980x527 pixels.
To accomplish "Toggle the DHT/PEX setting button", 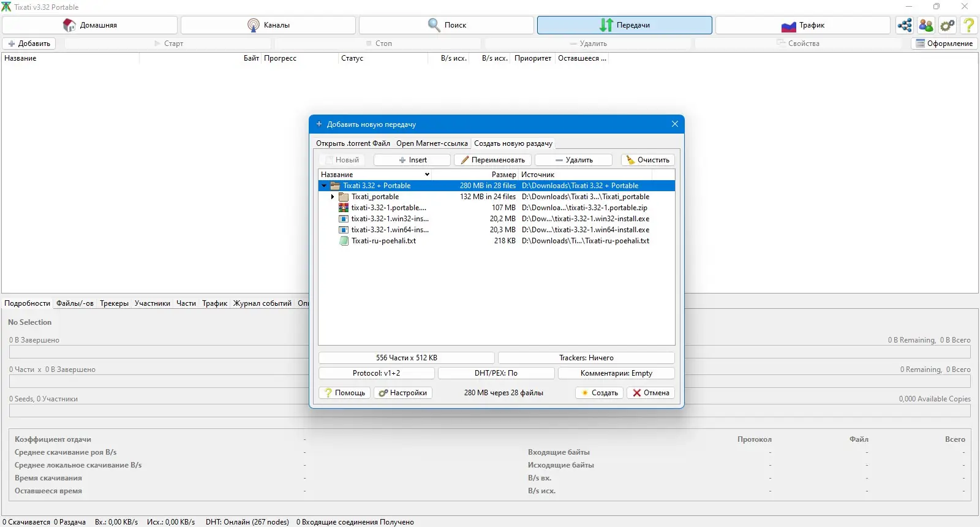I will tap(496, 373).
